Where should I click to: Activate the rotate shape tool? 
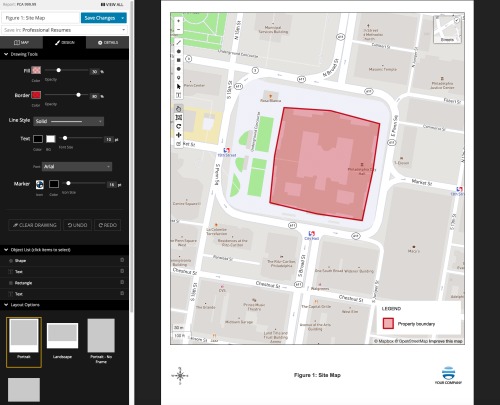(179, 126)
